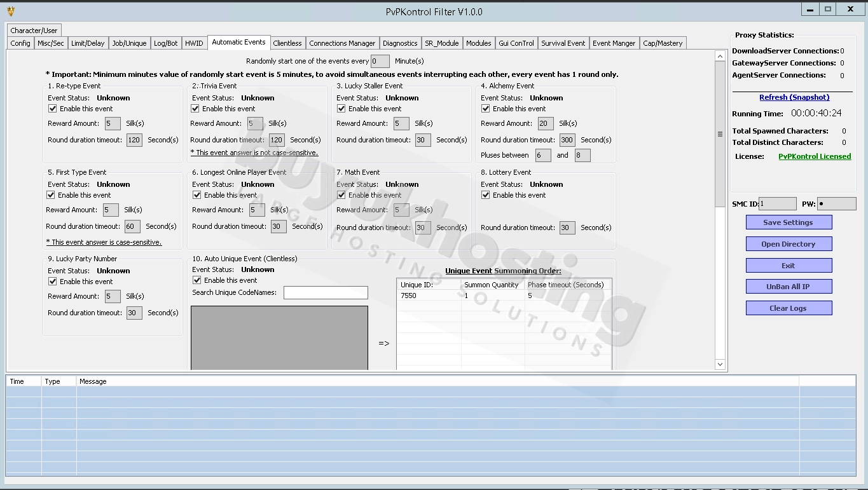
Task: Click the scrollbar down arrow in events panel
Action: [720, 364]
